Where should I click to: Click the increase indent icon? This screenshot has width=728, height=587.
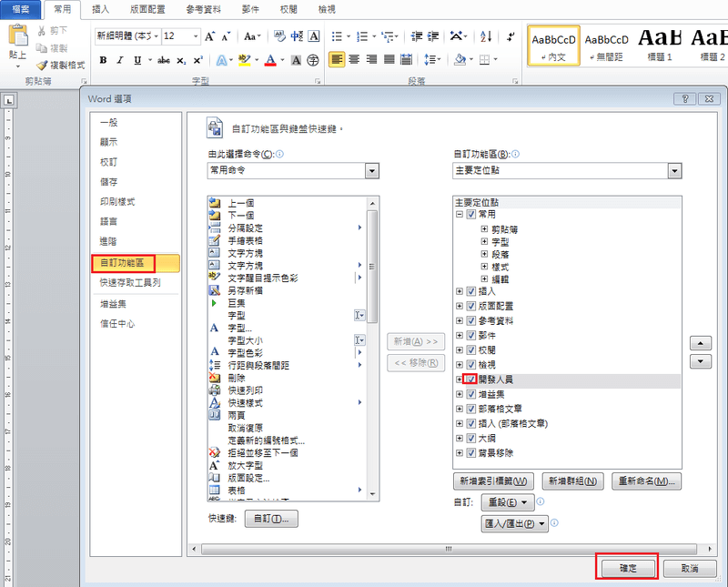pos(433,36)
